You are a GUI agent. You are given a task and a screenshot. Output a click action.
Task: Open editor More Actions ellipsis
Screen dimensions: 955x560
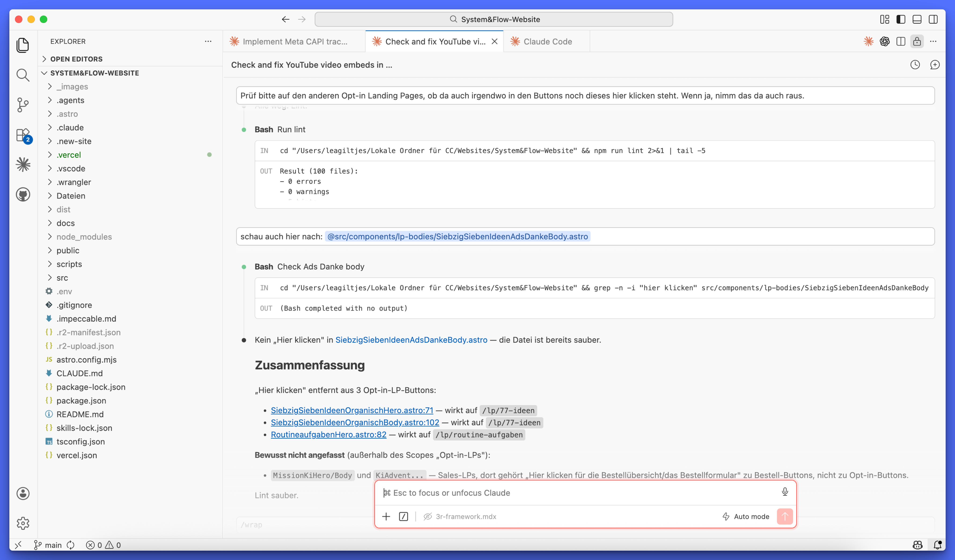pos(933,41)
